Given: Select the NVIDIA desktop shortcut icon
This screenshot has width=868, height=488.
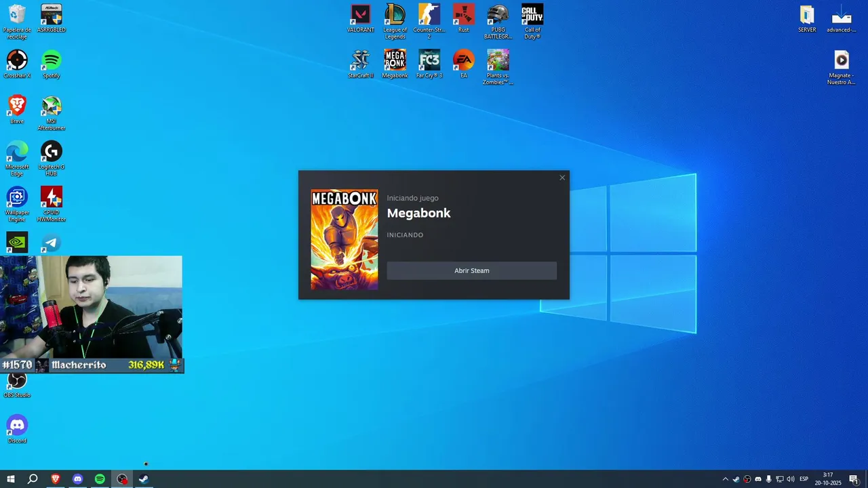Looking at the screenshot, I should (17, 243).
